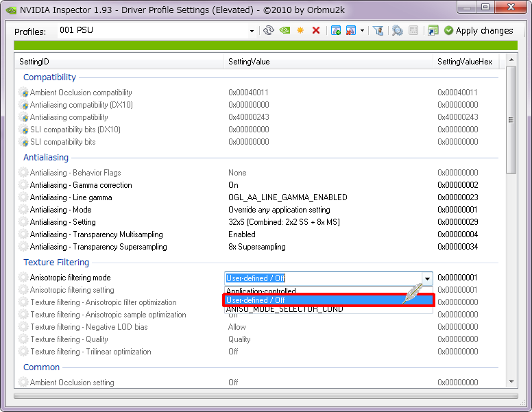The image size is (532, 412).
Task: Select the value 8x Supersampling
Action: [x=257, y=247]
